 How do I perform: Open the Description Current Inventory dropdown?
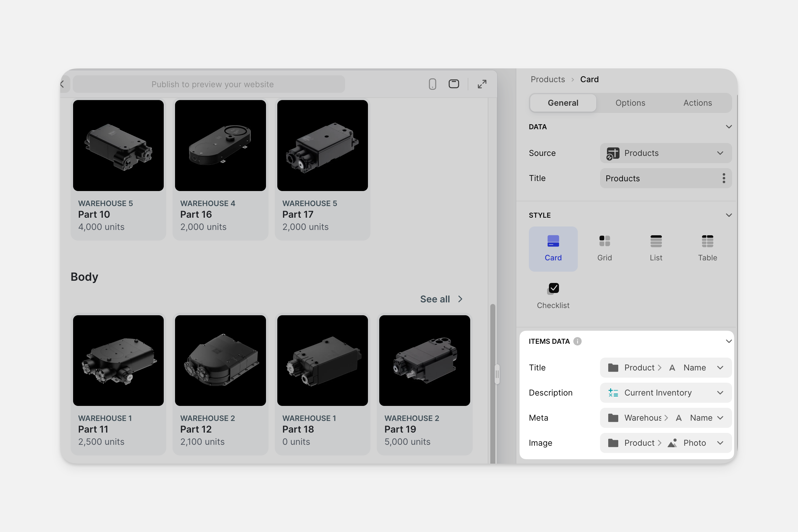tap(666, 392)
